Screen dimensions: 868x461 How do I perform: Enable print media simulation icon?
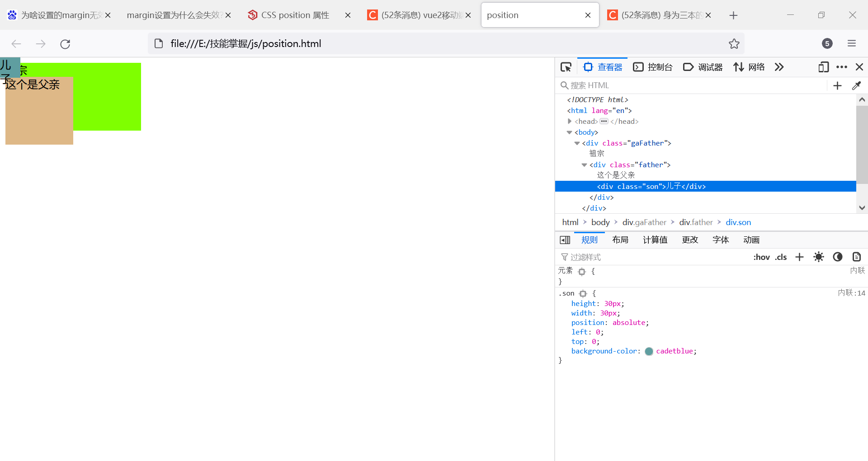point(856,257)
